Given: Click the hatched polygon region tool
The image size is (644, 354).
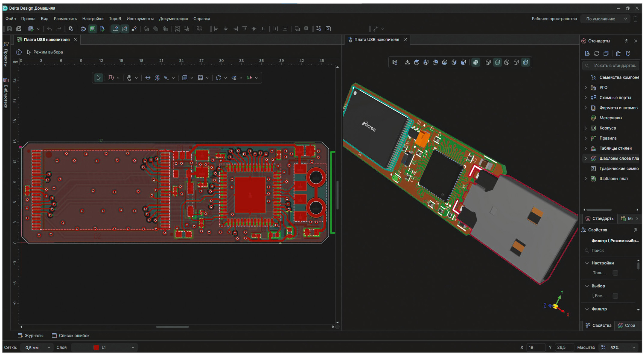Looking at the screenshot, I should pyautogui.click(x=185, y=78).
